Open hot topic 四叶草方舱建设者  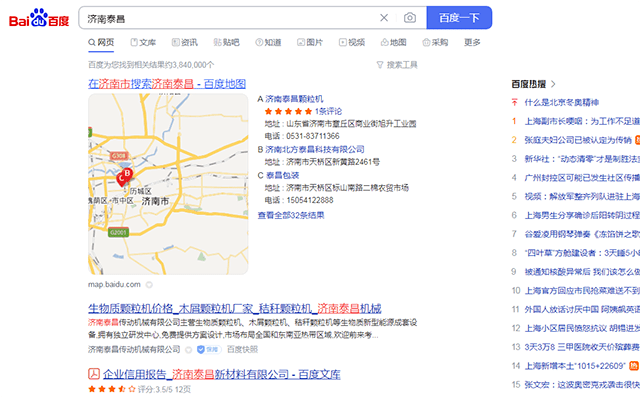tap(582, 253)
